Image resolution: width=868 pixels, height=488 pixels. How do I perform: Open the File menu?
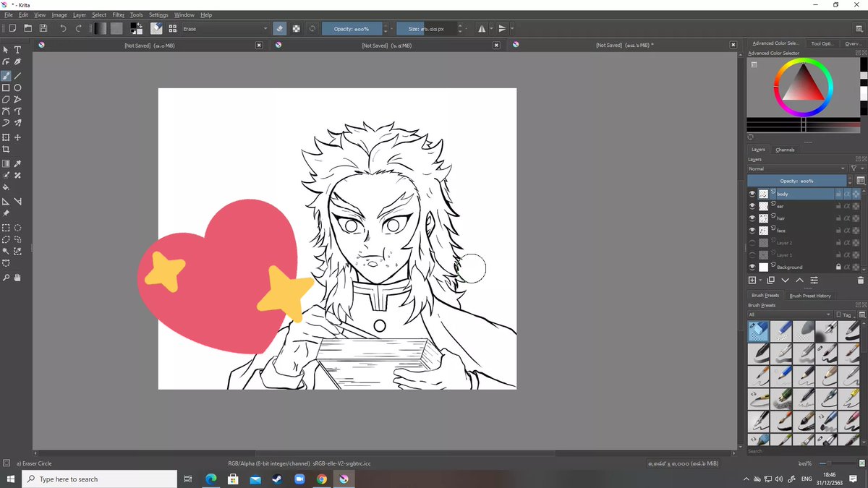[9, 14]
